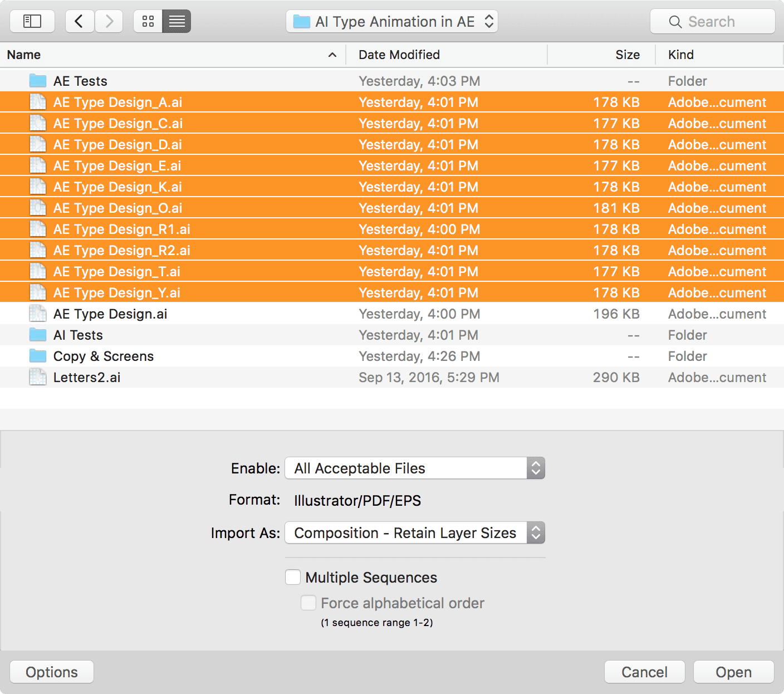Image resolution: width=784 pixels, height=694 pixels.
Task: Switch to icon grid view
Action: [148, 22]
